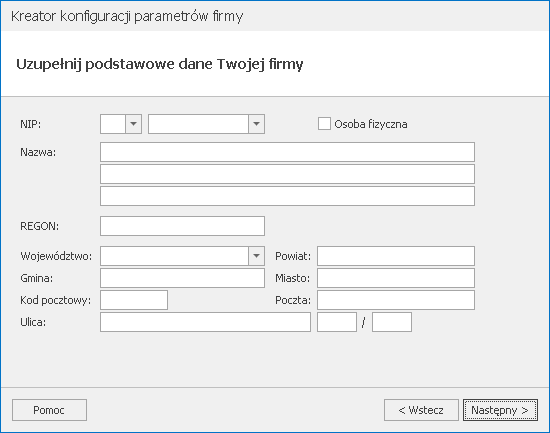Screen dimensions: 550x433
Task: Open the Województwo dropdown list
Action: [x=256, y=256]
